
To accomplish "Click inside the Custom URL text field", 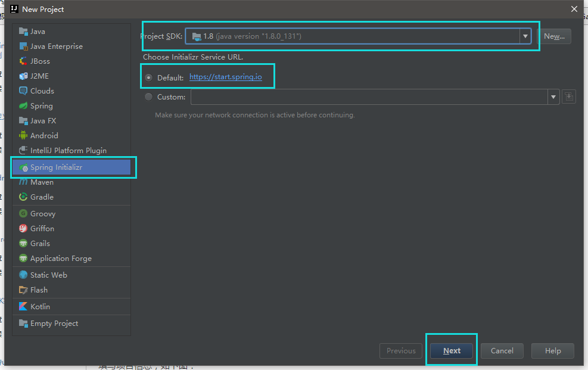I will pyautogui.click(x=369, y=97).
